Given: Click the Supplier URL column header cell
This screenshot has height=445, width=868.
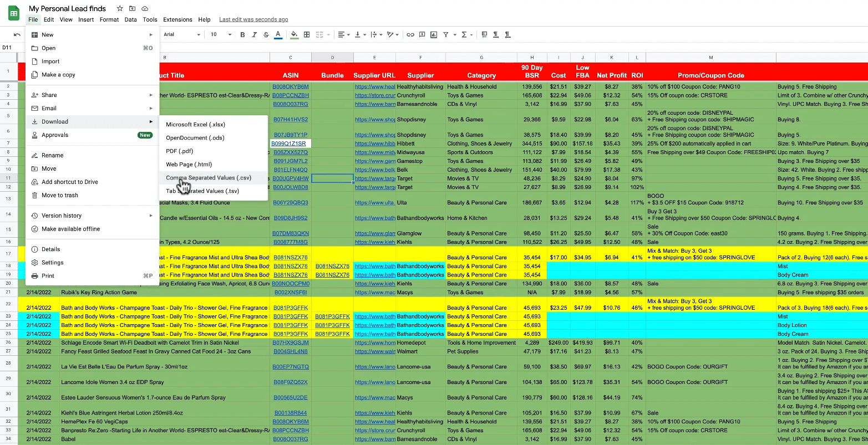Looking at the screenshot, I should pyautogui.click(x=374, y=75).
